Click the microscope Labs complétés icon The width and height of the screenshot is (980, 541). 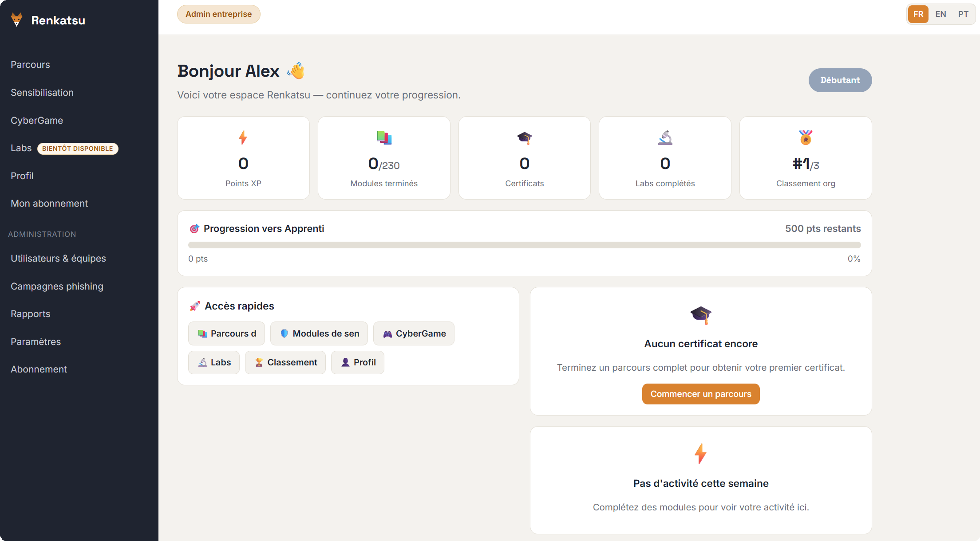tap(665, 138)
